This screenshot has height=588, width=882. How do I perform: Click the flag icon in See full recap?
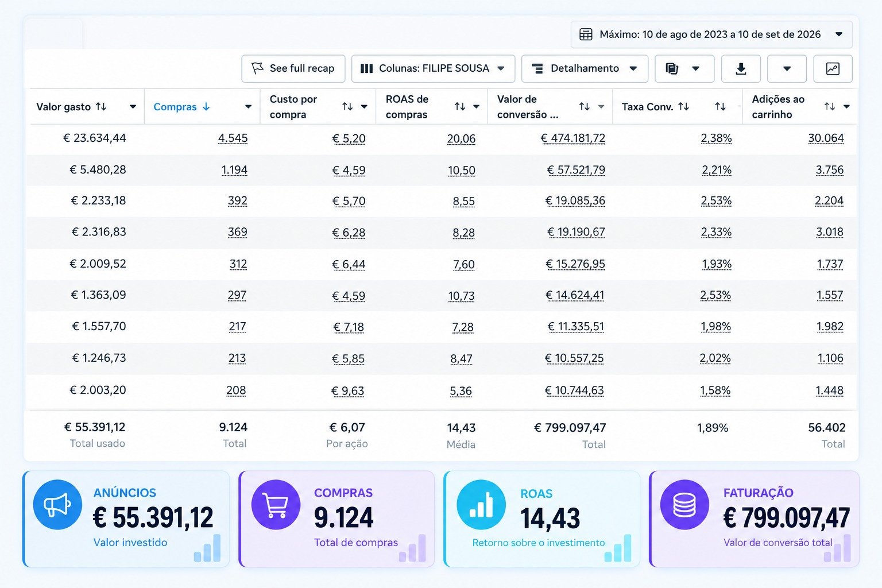[x=258, y=68]
